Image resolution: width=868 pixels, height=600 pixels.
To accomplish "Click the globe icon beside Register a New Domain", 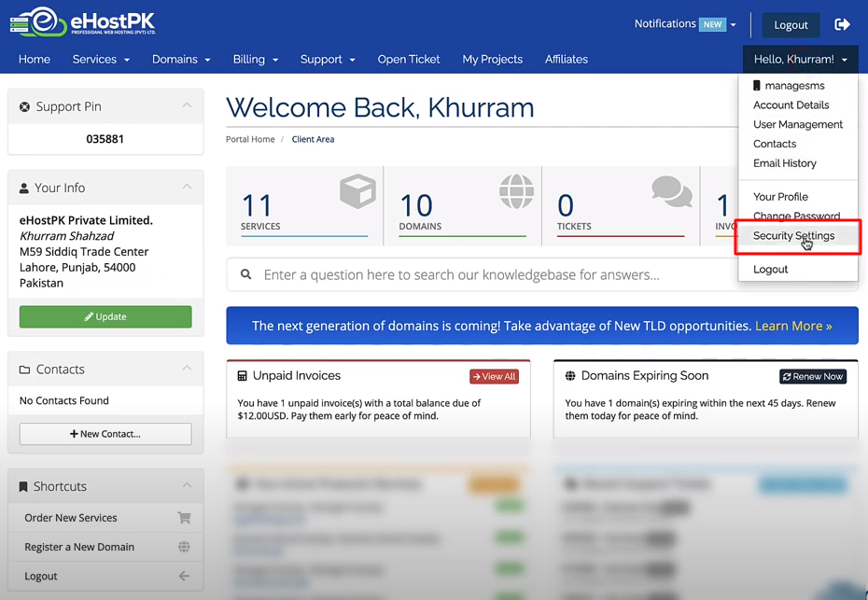I will pos(184,547).
